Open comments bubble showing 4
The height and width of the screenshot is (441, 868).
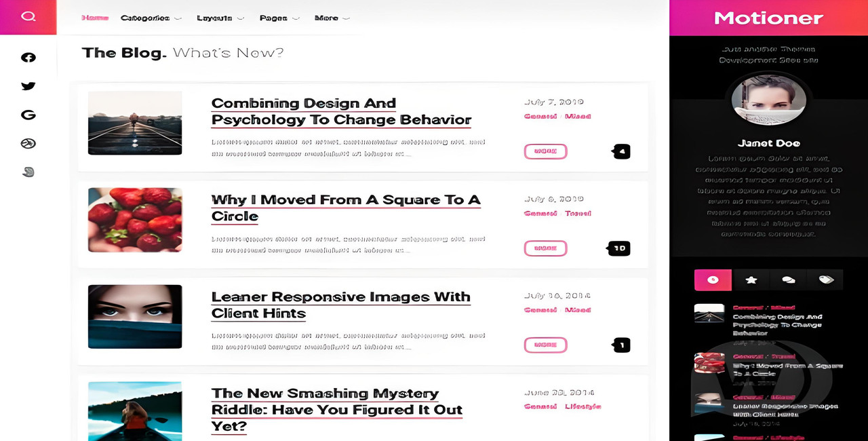(621, 151)
